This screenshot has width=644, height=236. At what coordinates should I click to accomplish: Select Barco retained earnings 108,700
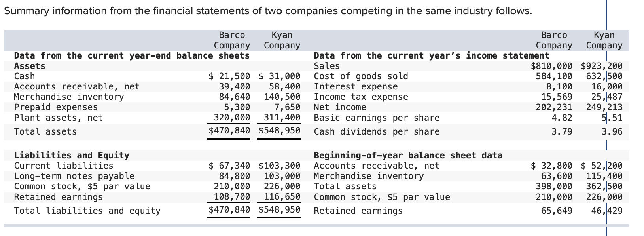click(x=232, y=196)
